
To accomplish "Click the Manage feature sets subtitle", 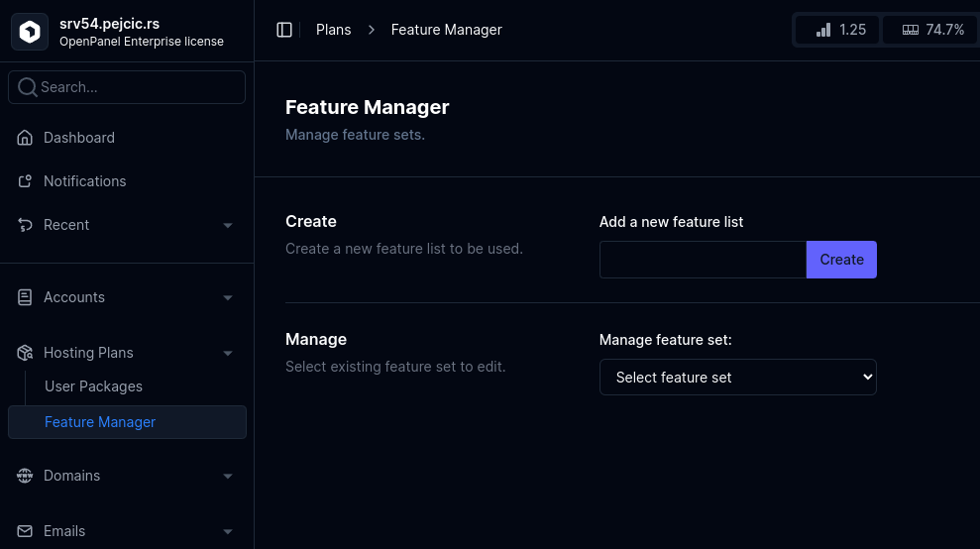I will click(355, 135).
